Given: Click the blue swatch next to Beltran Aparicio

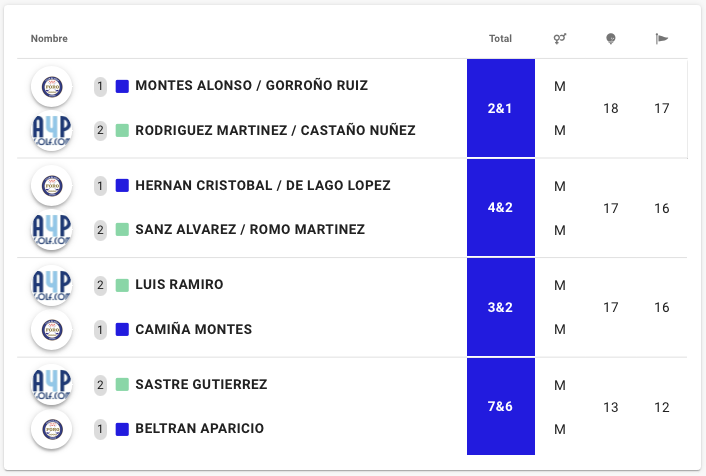Looking at the screenshot, I should coord(122,429).
